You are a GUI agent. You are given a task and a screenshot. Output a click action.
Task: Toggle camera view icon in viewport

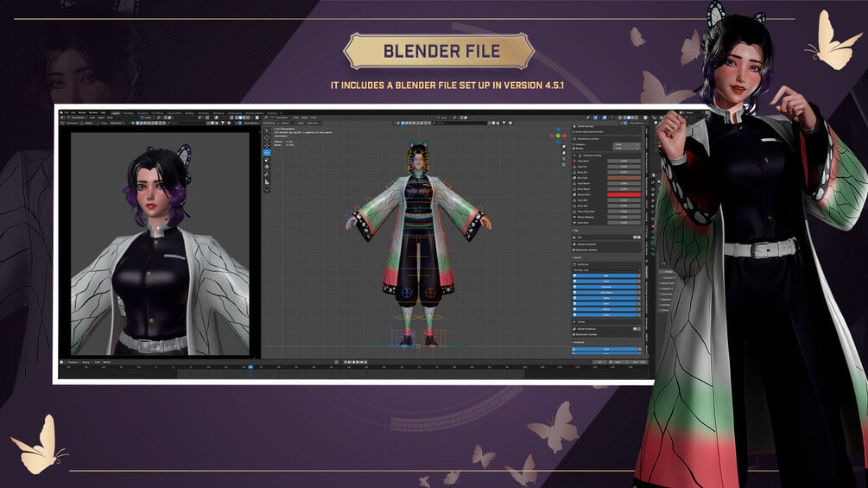(563, 159)
